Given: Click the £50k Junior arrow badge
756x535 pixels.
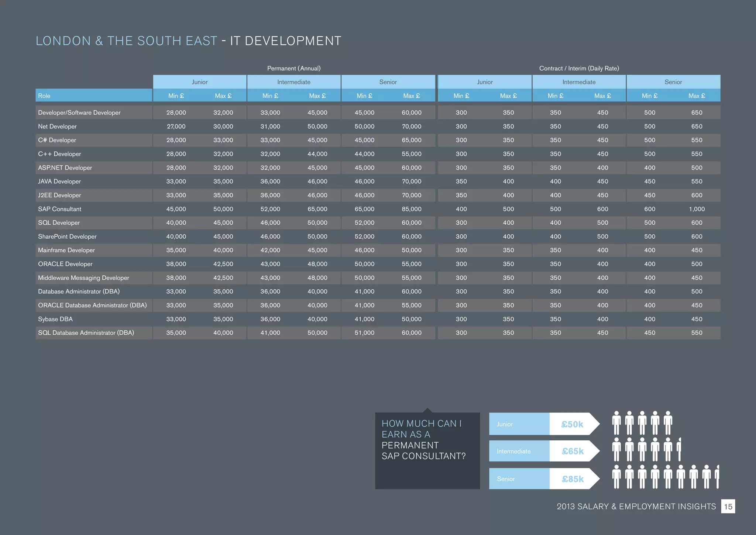Looking at the screenshot, I should (573, 424).
